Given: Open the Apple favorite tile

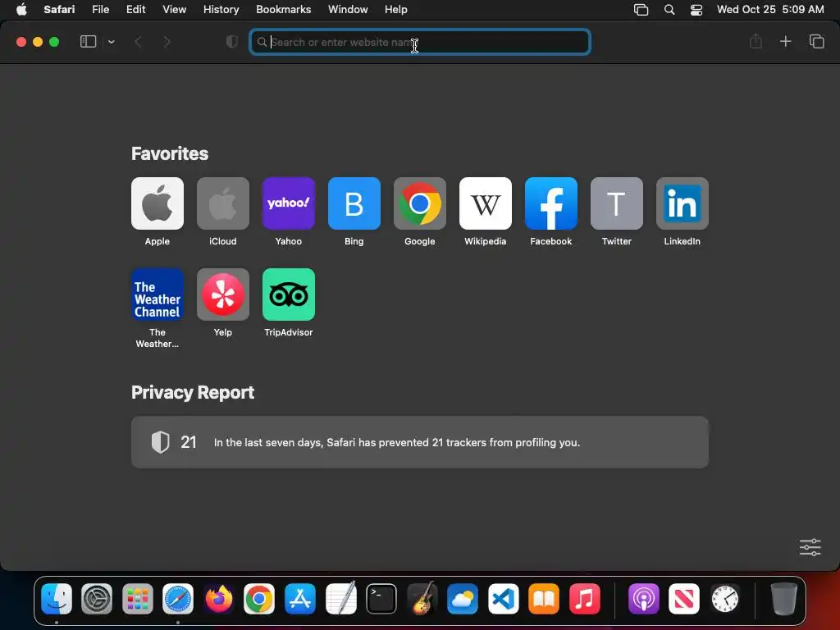Looking at the screenshot, I should point(157,203).
